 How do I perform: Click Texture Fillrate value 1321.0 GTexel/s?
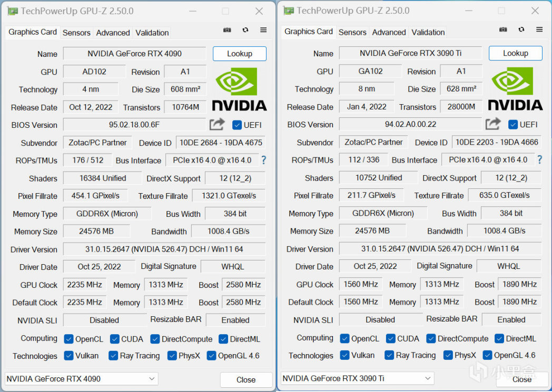[229, 196]
